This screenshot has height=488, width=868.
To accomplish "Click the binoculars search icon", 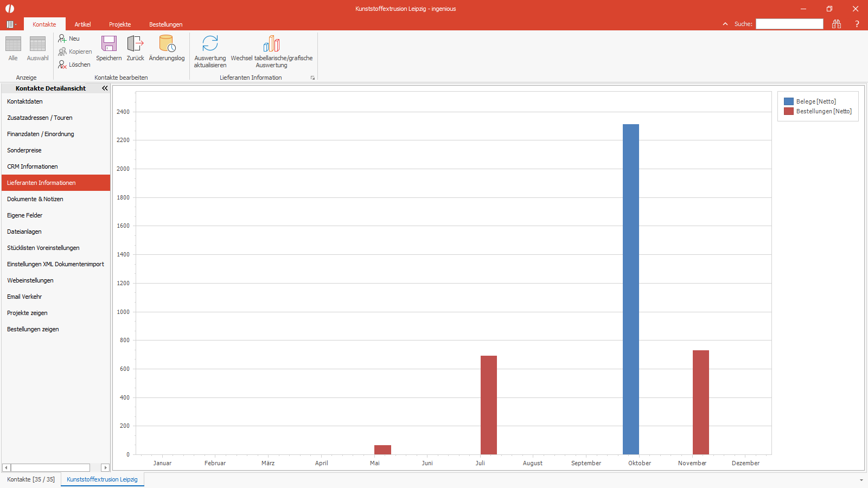I will click(837, 24).
